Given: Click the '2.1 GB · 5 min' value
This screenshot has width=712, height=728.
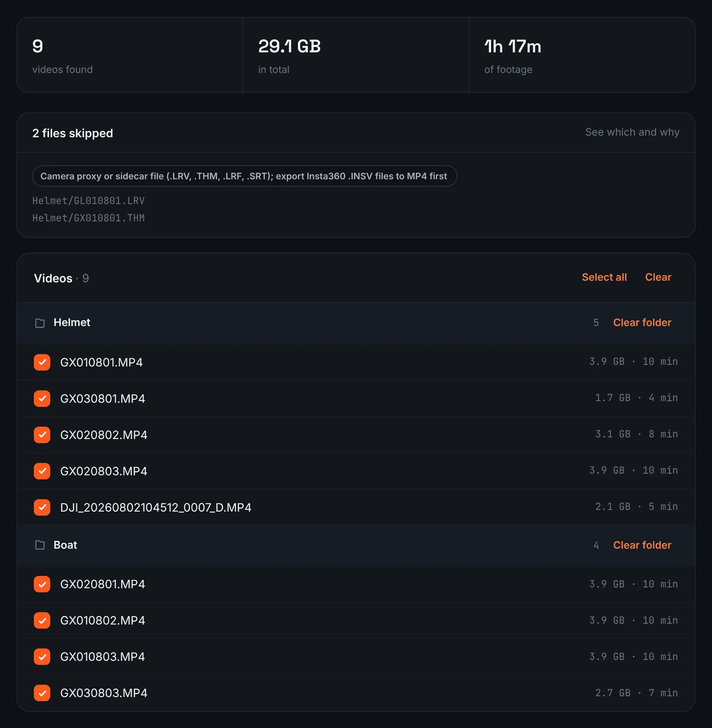Looking at the screenshot, I should click(636, 507).
